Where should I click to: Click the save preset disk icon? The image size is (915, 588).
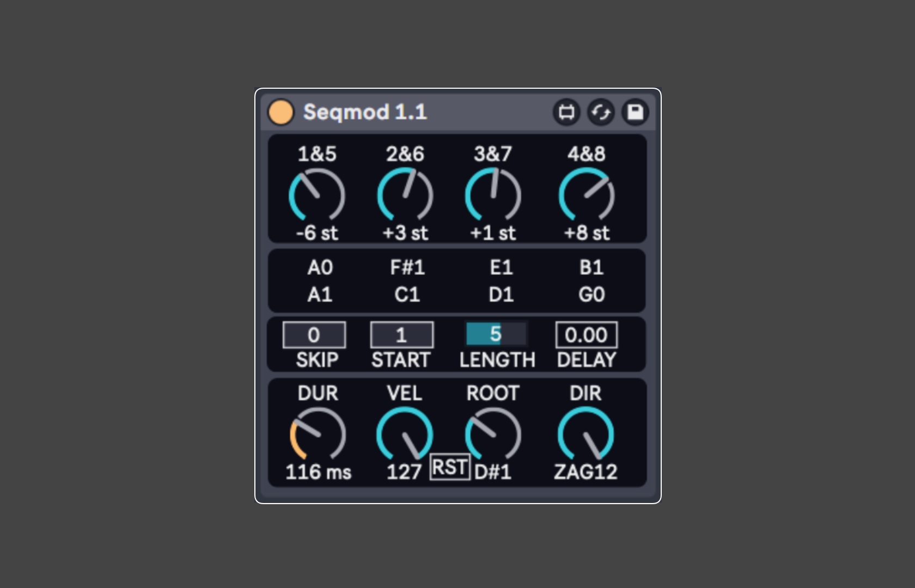635,112
